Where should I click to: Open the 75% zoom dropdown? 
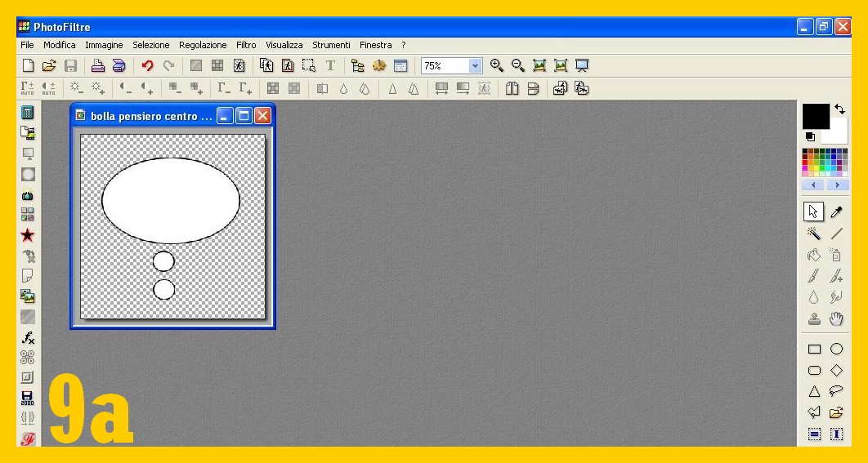[x=476, y=66]
